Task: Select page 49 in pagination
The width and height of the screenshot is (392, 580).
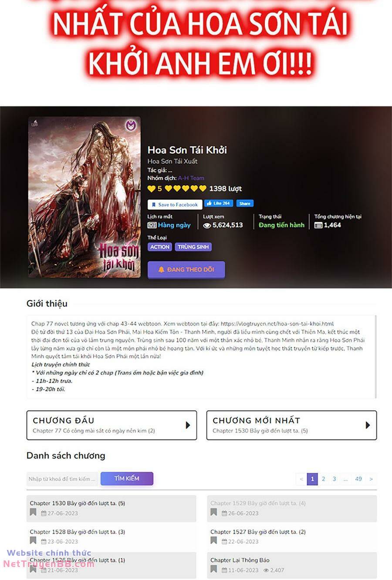Action: 358,479
